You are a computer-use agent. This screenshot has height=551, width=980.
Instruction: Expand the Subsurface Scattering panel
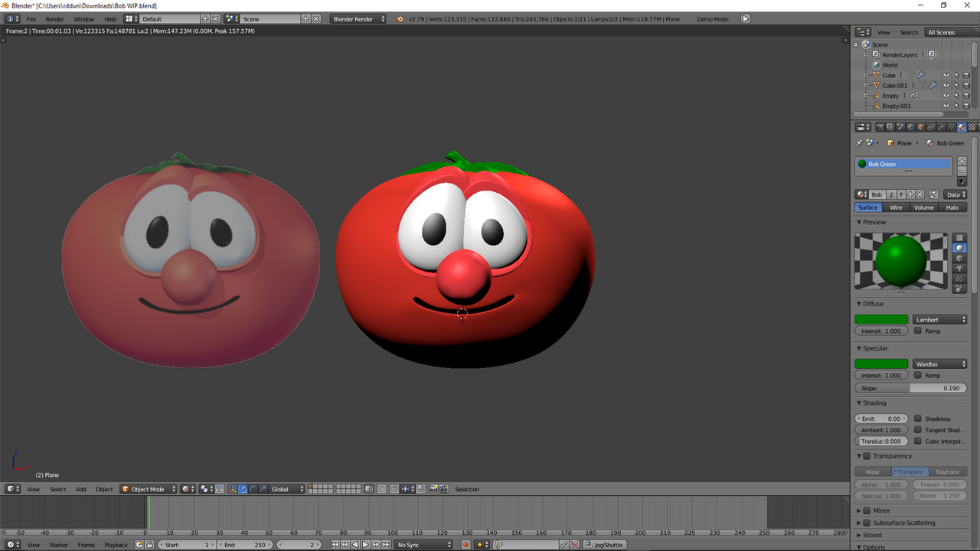click(859, 523)
